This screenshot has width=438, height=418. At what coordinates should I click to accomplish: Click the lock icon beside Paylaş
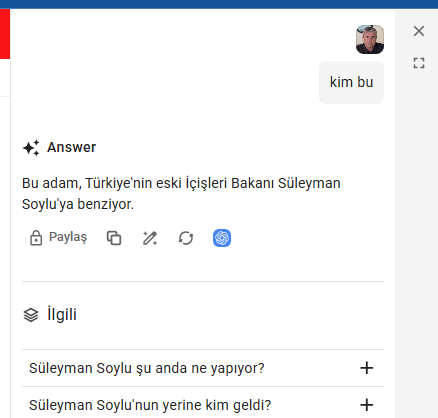point(36,238)
